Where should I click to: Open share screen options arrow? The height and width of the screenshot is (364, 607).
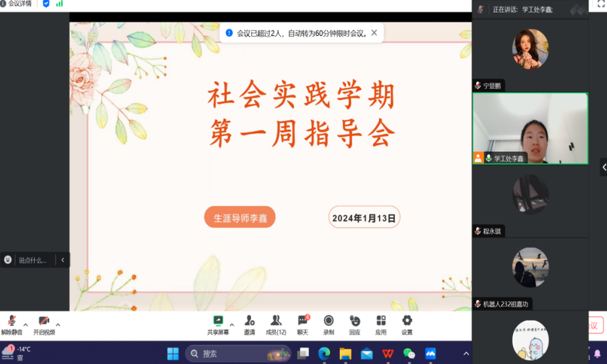232,325
